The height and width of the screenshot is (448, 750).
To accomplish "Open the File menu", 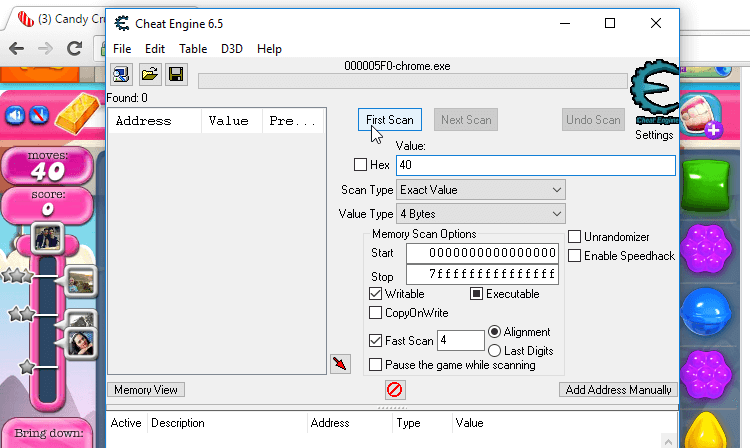I will tap(122, 49).
